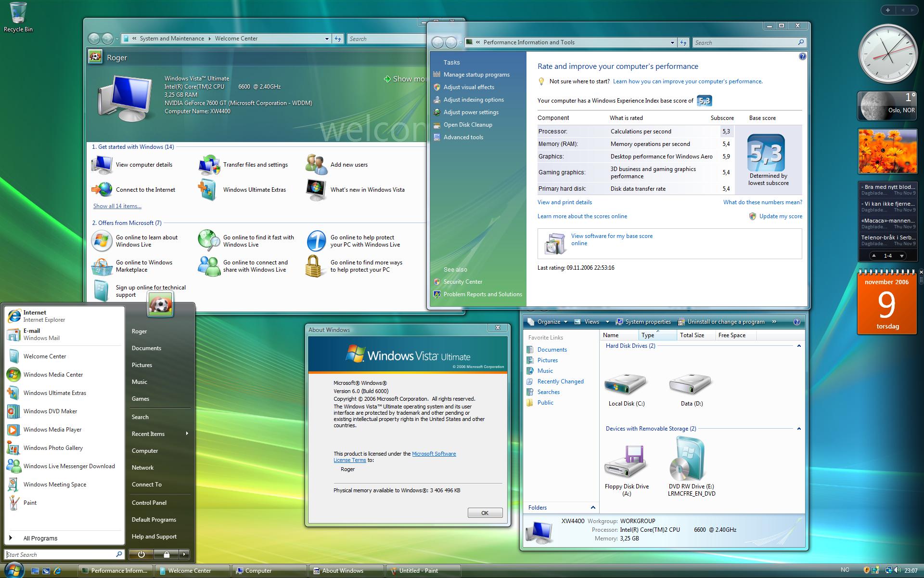Open Organize dropdown in Computer window

(x=548, y=322)
